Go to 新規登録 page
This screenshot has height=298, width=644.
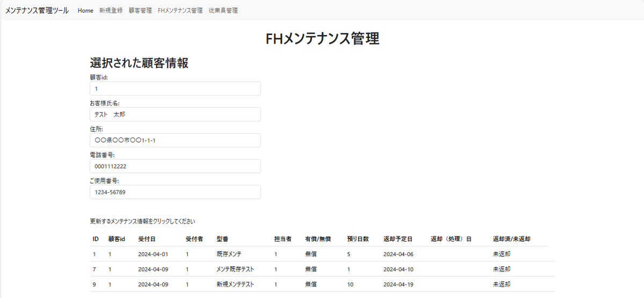111,11
